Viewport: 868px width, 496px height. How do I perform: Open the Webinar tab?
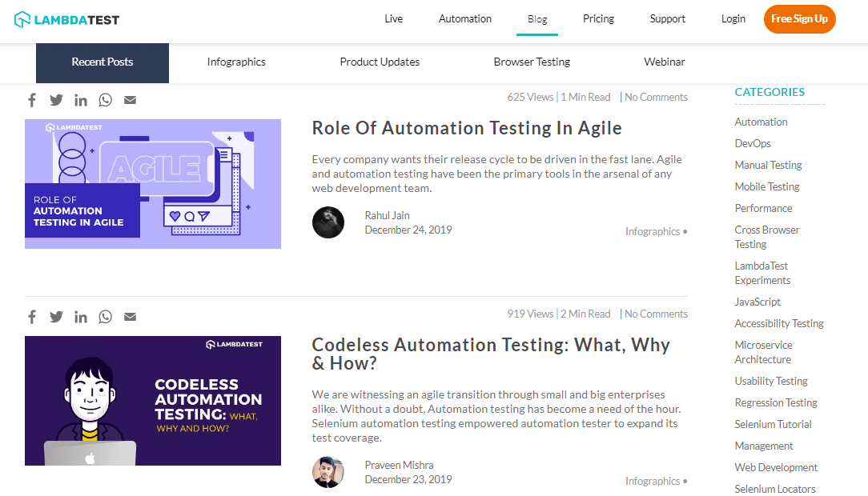(664, 62)
